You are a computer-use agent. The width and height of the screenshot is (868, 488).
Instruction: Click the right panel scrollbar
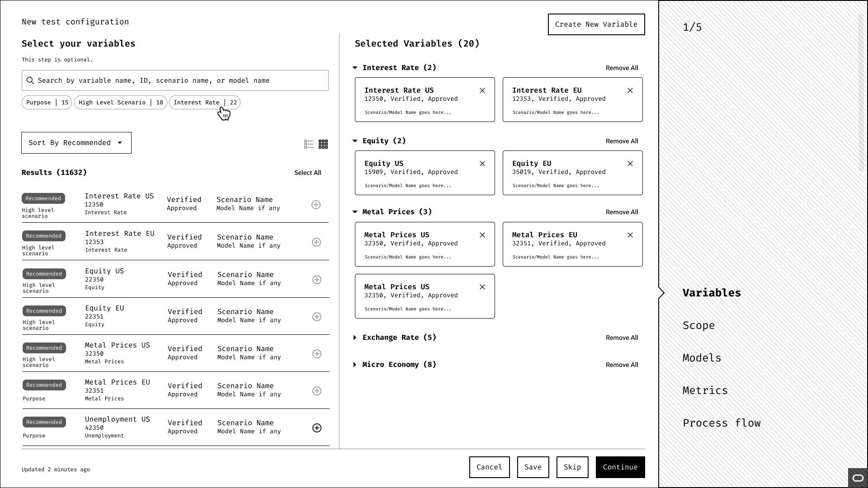pos(861,93)
